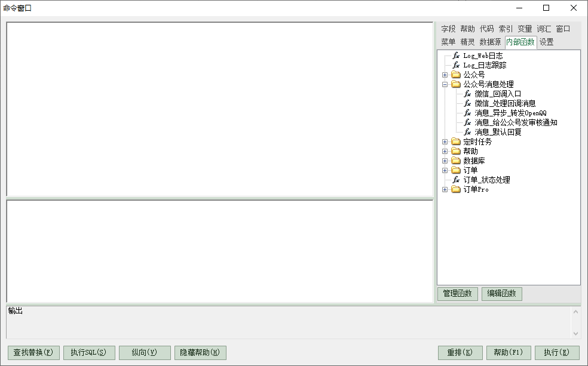Click the fx icon beside Log_日志跟踪
588x366 pixels.
pos(456,65)
